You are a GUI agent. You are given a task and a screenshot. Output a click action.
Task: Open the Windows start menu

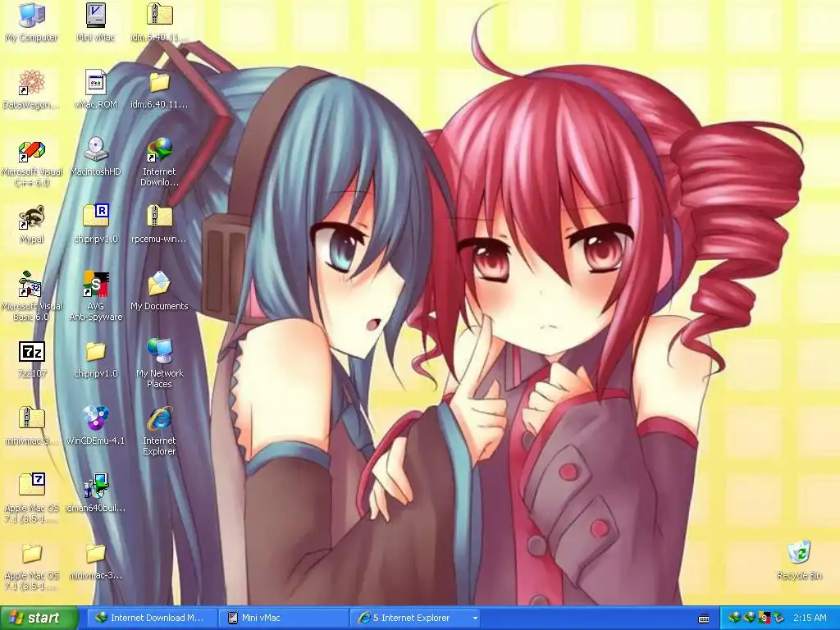coord(39,619)
